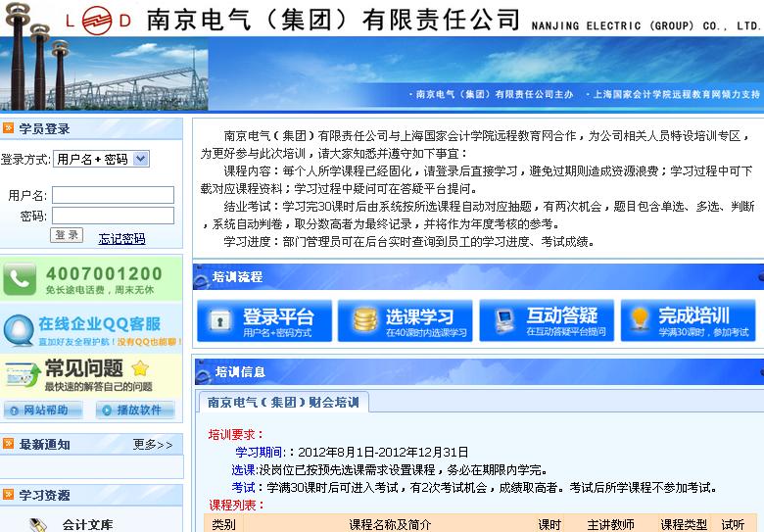This screenshot has height=532, width=764.
Task: Open the 登录方式 login method dropdown
Action: [101, 159]
